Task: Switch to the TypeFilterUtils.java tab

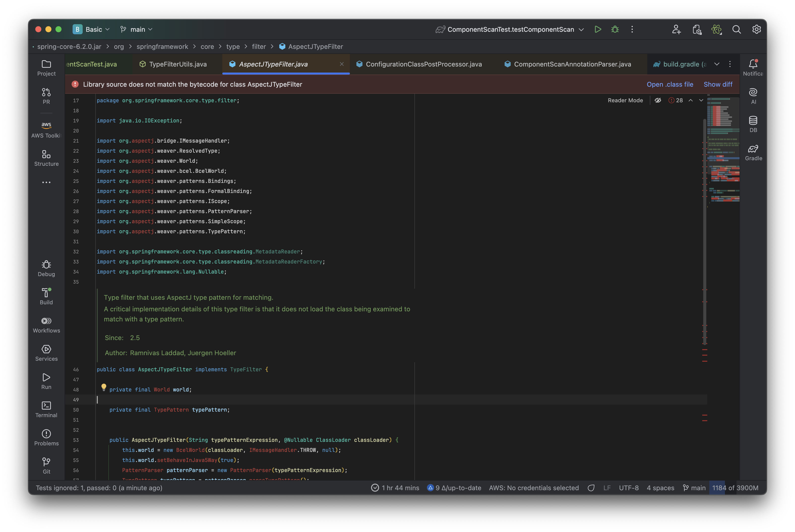Action: [x=177, y=64]
